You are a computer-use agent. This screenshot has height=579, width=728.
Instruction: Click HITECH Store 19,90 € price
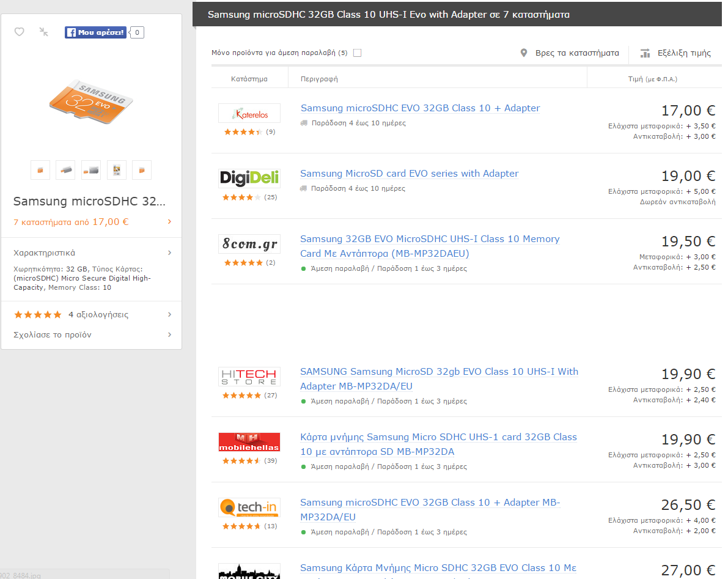pyautogui.click(x=688, y=374)
